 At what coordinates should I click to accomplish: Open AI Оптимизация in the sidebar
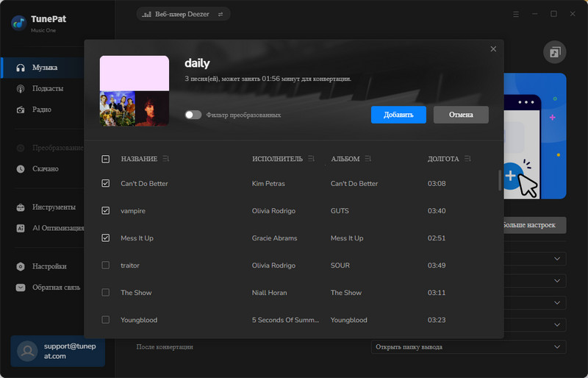[58, 228]
